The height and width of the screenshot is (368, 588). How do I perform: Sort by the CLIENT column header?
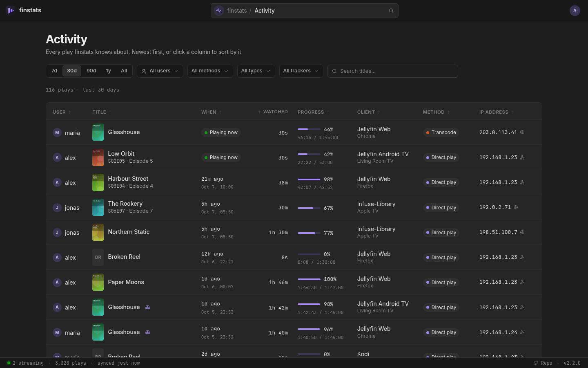tap(368, 112)
